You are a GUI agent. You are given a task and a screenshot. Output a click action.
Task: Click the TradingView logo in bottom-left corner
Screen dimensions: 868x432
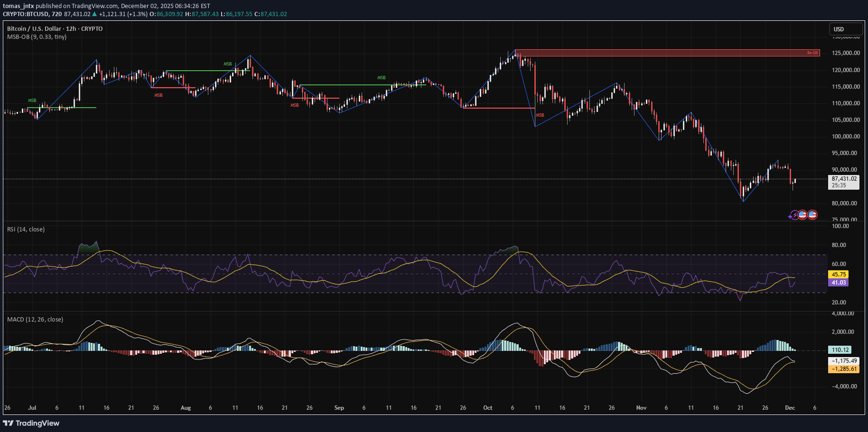[x=31, y=423]
